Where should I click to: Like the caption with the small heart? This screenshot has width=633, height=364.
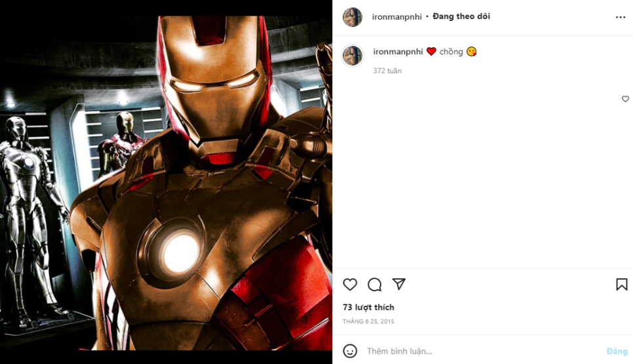[x=625, y=99]
